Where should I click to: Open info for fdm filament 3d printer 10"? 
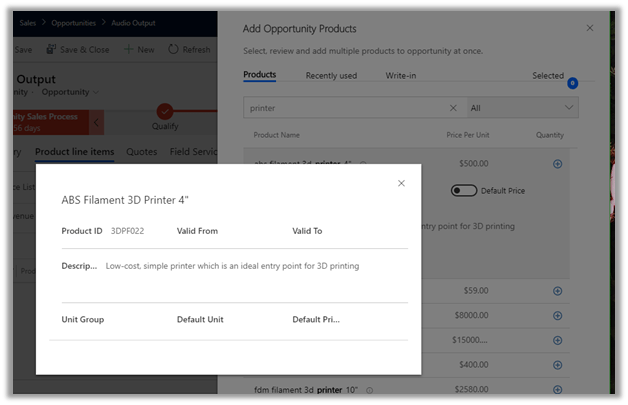[369, 390]
